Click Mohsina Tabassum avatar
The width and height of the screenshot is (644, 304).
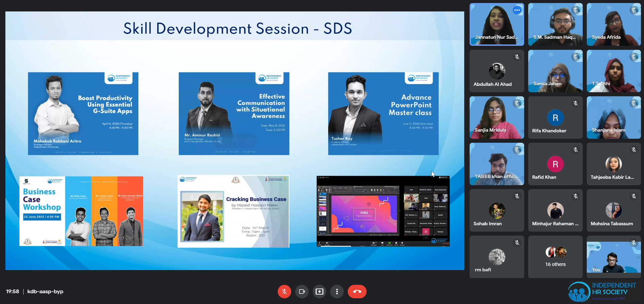[614, 211]
